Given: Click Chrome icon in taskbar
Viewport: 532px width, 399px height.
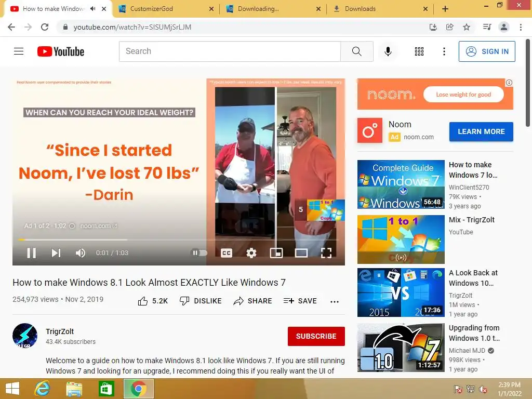Looking at the screenshot, I should 138,389.
